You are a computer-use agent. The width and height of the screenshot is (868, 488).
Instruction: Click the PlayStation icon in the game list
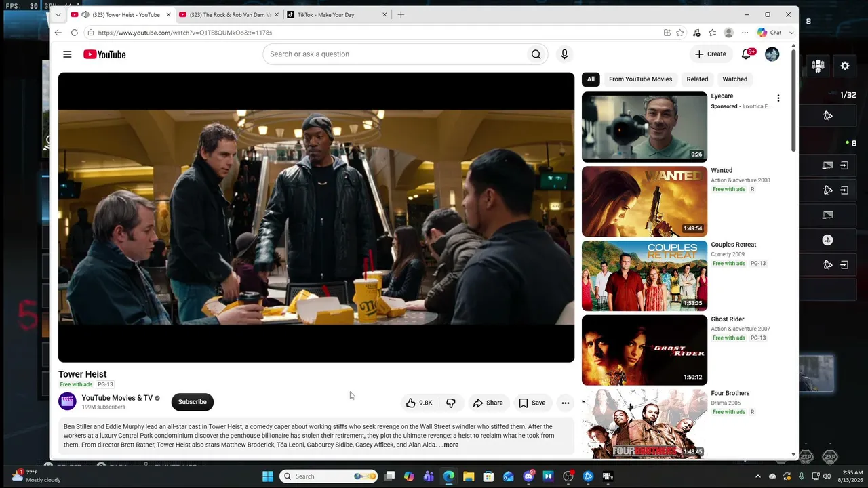tap(827, 240)
